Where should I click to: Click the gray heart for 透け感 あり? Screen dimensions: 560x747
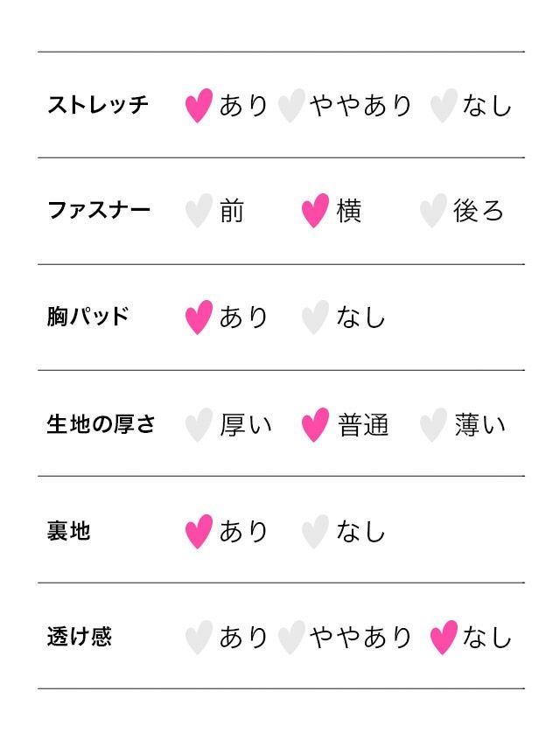click(x=199, y=638)
